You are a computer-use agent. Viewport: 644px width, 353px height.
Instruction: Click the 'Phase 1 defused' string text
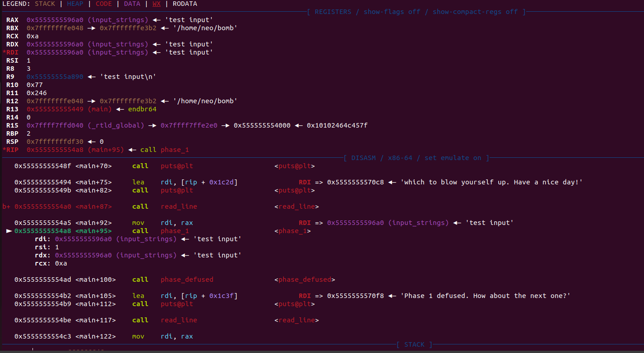pyautogui.click(x=486, y=296)
